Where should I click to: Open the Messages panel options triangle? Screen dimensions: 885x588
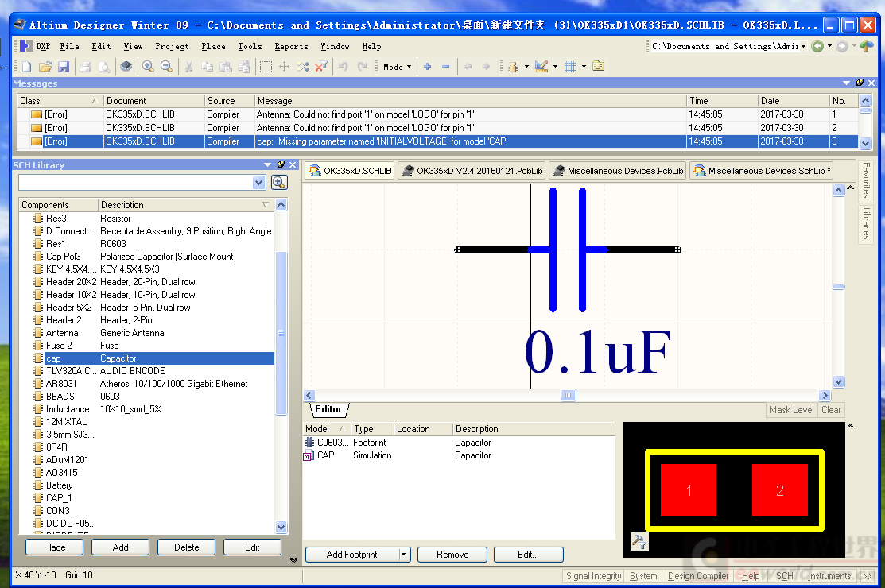tap(846, 83)
